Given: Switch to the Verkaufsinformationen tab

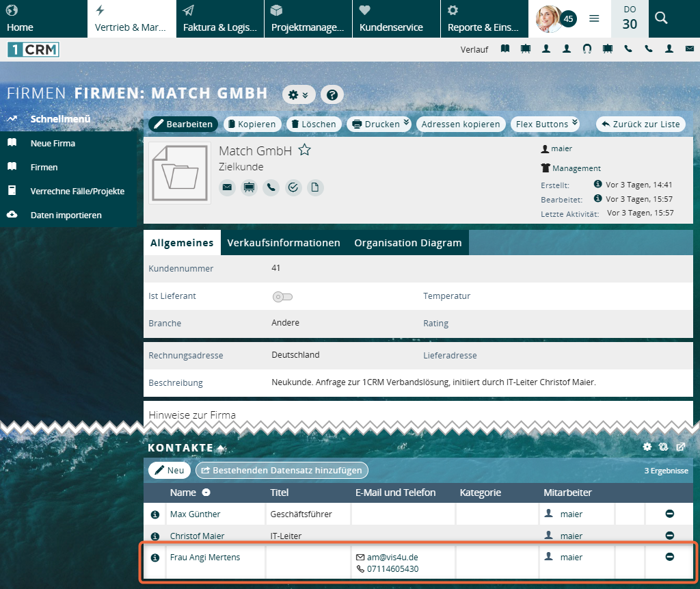Looking at the screenshot, I should [284, 243].
